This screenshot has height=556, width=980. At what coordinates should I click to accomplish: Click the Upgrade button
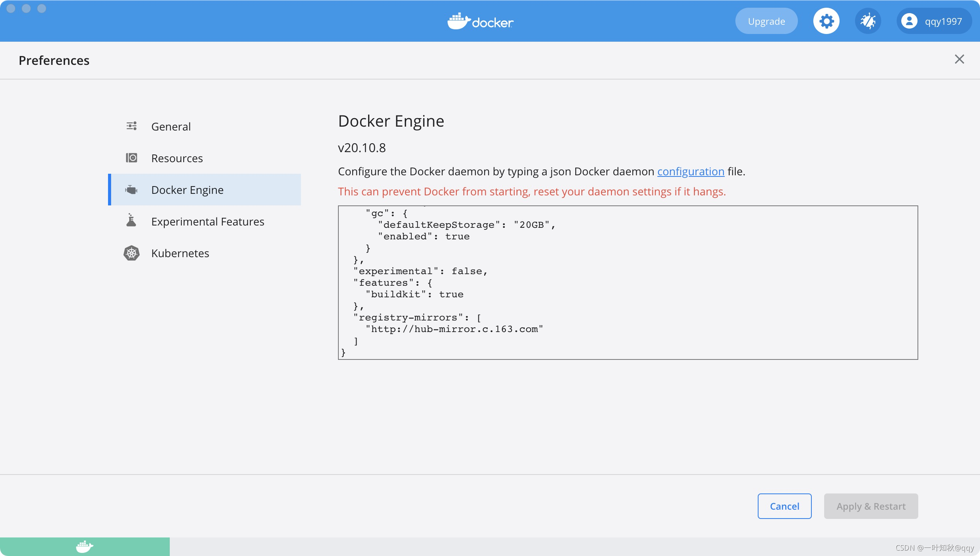coord(767,21)
